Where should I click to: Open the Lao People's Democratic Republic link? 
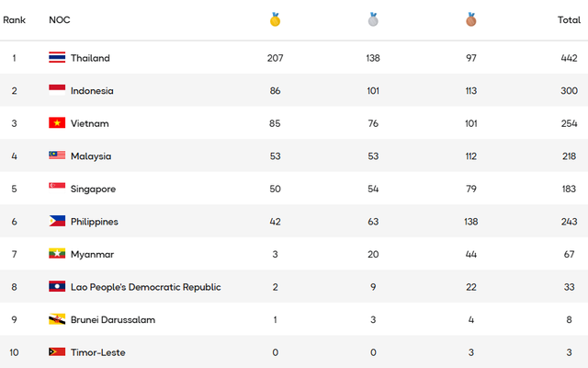(x=145, y=287)
